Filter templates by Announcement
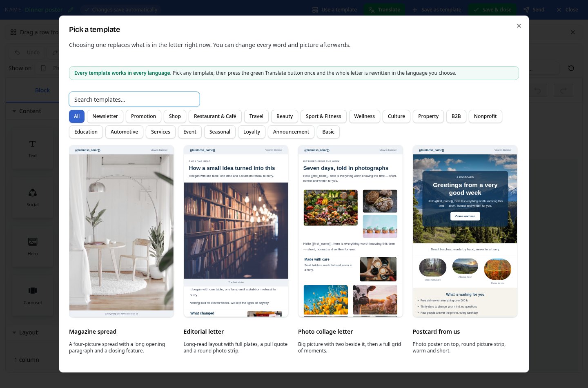Viewport: 588px width, 388px height. [291, 132]
